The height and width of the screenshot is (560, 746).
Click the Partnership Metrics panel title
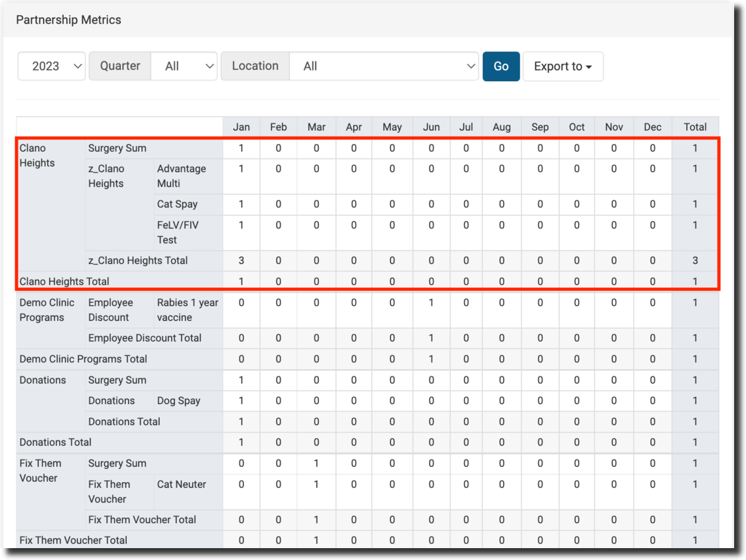tap(69, 20)
